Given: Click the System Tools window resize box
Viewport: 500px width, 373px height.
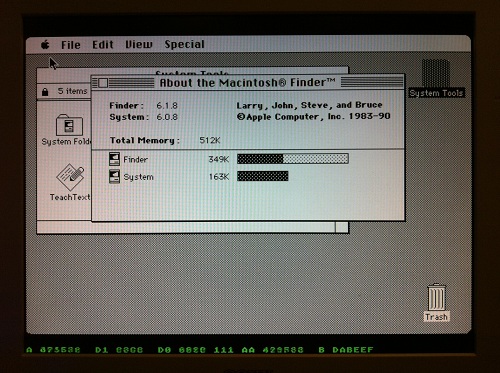Looking at the screenshot, I should click(x=342, y=227).
